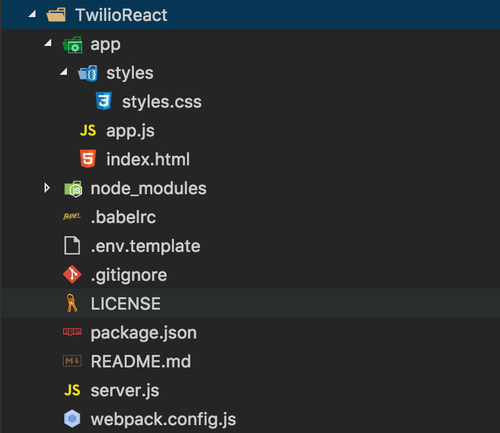500x433 pixels.
Task: Click the markdown icon beside README.md
Action: tap(72, 361)
